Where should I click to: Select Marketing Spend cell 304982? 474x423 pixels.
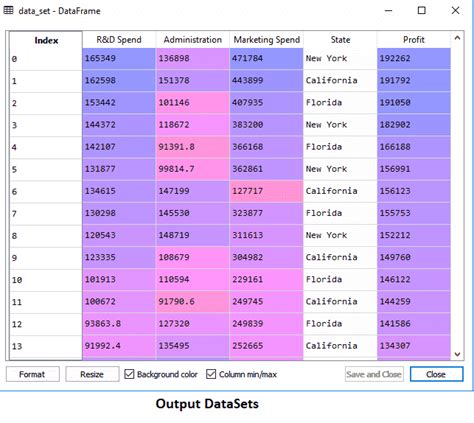(266, 258)
